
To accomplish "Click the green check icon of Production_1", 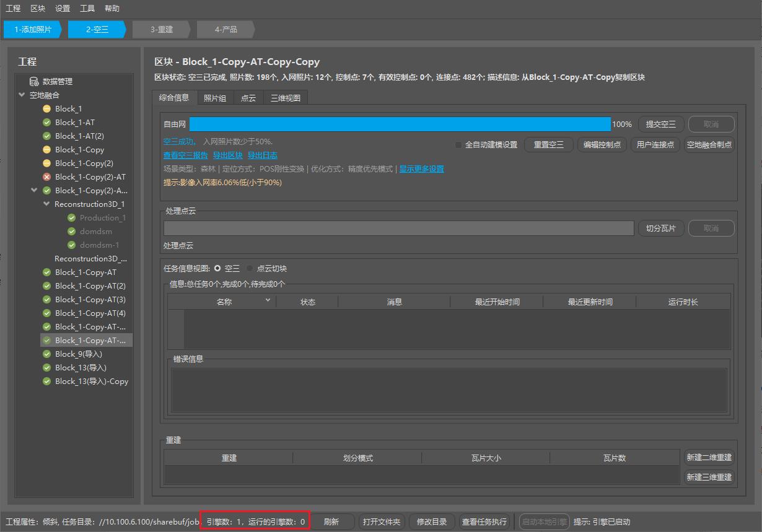I will (71, 218).
